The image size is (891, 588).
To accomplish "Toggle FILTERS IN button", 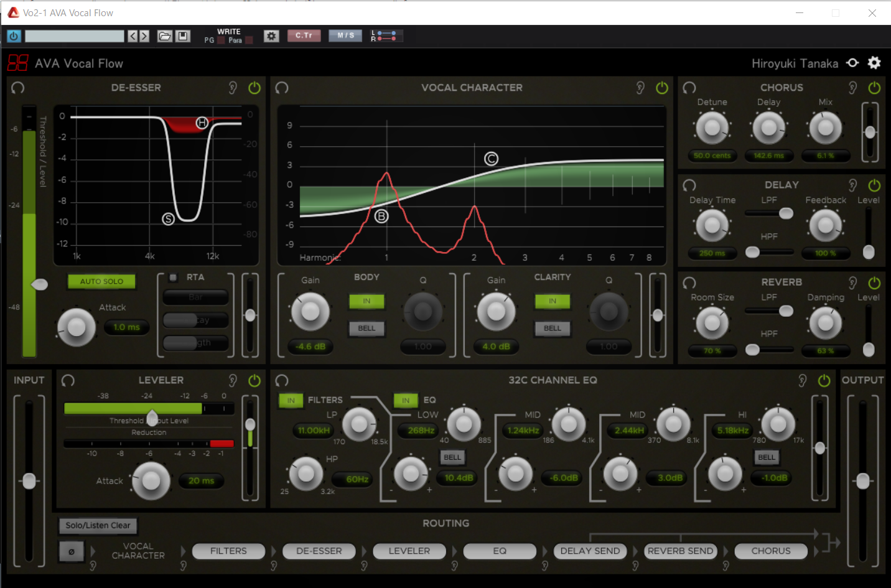I will (x=291, y=401).
